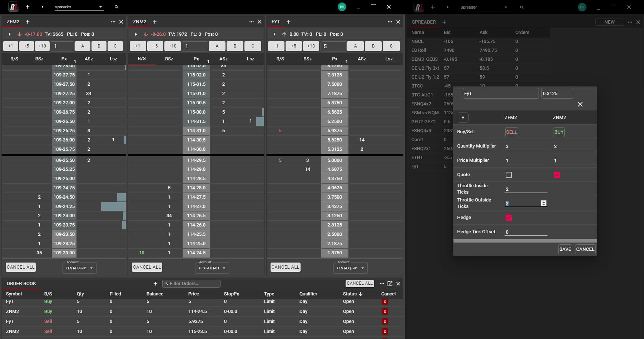The width and height of the screenshot is (644, 339).
Task: Pop out the Order Book into a new window
Action: pyautogui.click(x=390, y=284)
